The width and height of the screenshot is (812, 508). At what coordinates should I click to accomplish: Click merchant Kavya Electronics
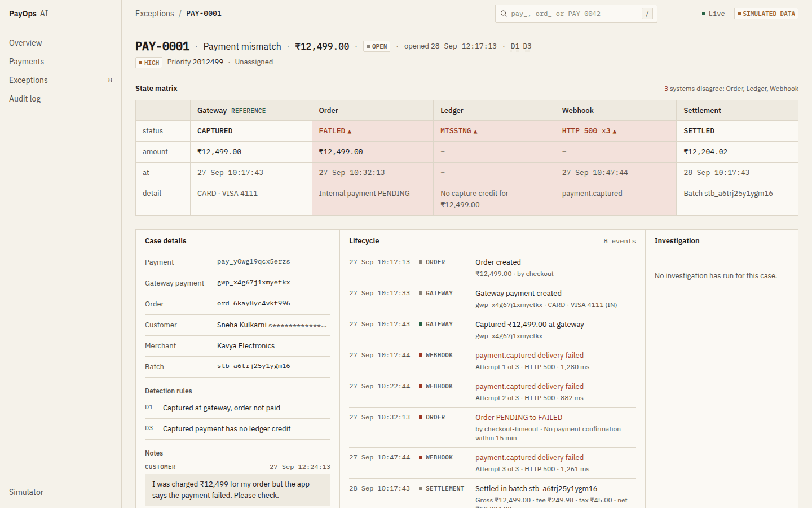[x=246, y=346]
